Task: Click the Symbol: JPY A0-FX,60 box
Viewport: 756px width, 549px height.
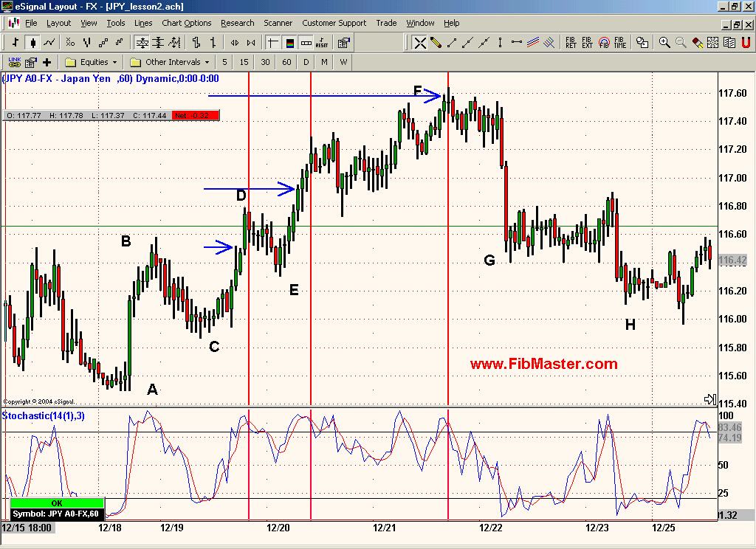Action: pos(57,514)
